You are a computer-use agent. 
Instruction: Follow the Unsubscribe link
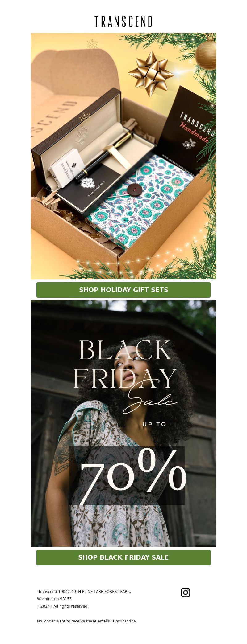[125, 621]
